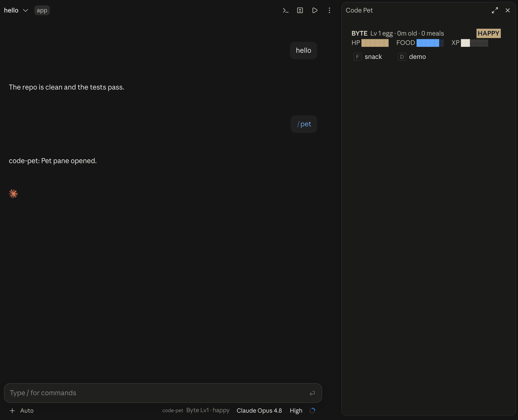Click the HAPPY mood badge
Viewport: 518px width, 420px height.
pyautogui.click(x=489, y=33)
